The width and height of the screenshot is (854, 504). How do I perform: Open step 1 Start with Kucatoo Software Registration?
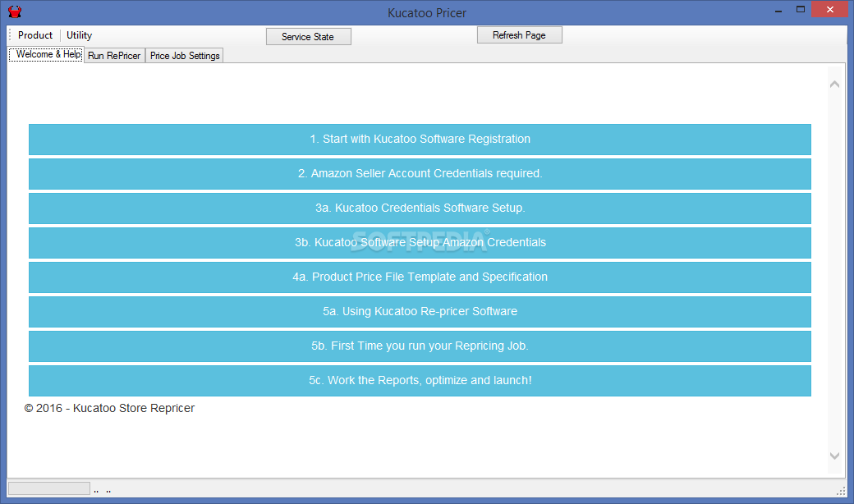[x=420, y=140]
